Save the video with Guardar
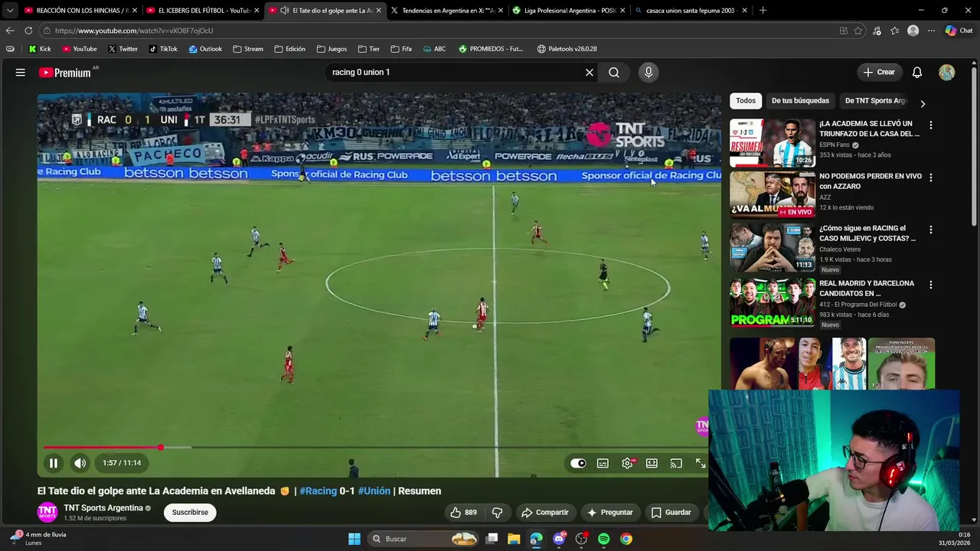 671,513
